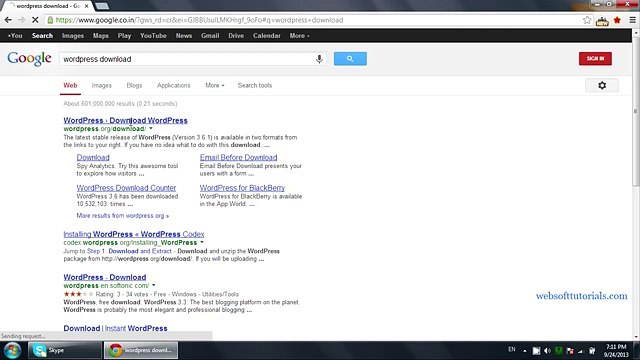
Task: Select the Web search tab
Action: coord(70,85)
